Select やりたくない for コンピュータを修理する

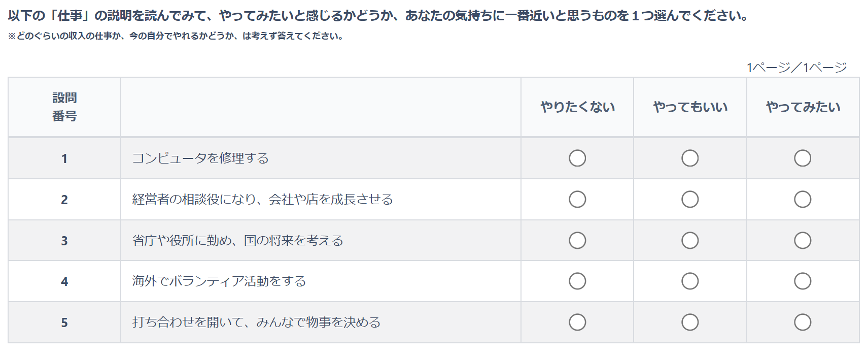tap(577, 158)
